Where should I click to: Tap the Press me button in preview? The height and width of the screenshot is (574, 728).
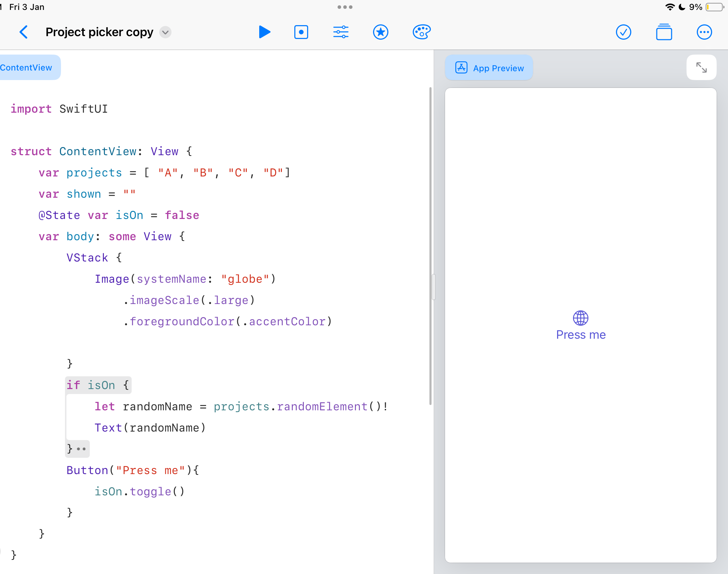pos(581,335)
